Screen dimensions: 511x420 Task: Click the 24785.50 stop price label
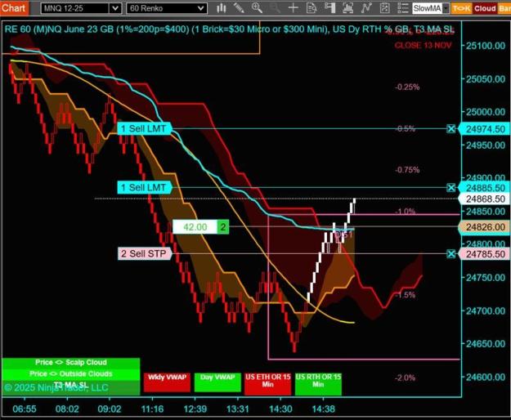tap(485, 254)
